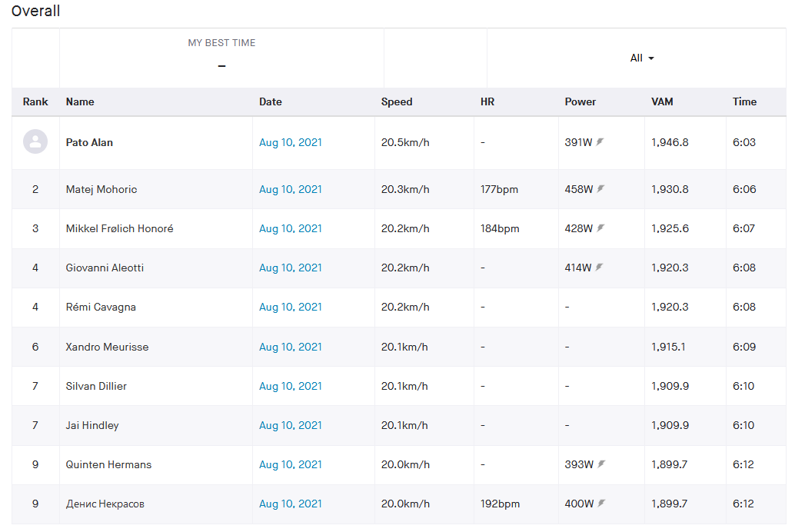Image resolution: width=795 pixels, height=532 pixels.
Task: Select Rémi Cavagna's name
Action: [x=101, y=307]
